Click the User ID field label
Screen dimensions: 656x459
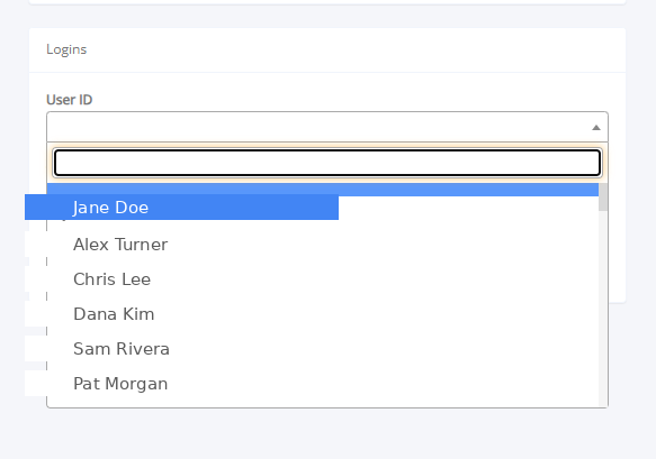tap(69, 100)
